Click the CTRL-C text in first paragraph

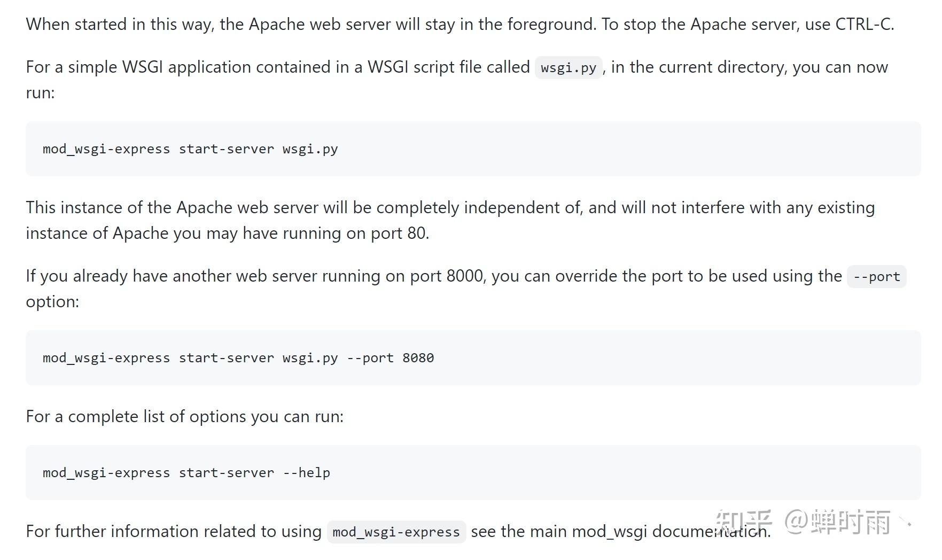click(x=864, y=25)
